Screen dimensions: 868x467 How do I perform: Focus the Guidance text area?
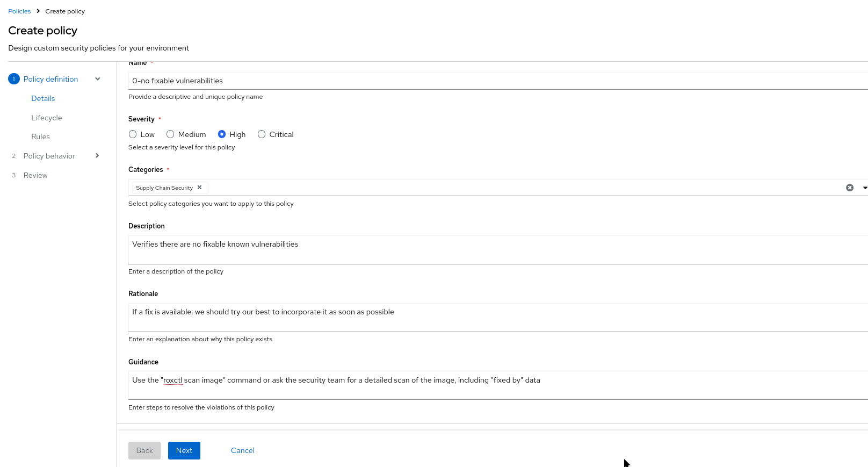(x=483, y=385)
